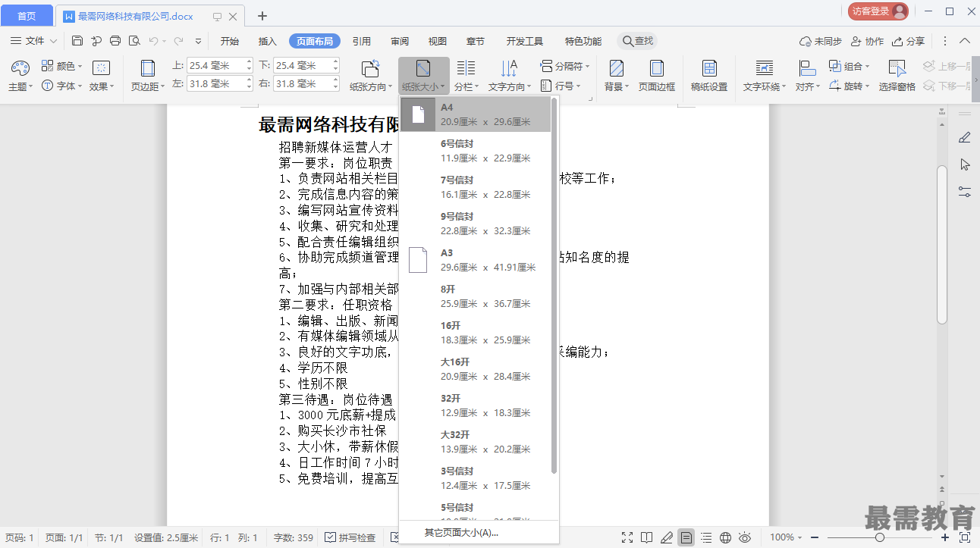This screenshot has height=548, width=980.
Task: Click the full screen icon in status bar
Action: (x=627, y=537)
